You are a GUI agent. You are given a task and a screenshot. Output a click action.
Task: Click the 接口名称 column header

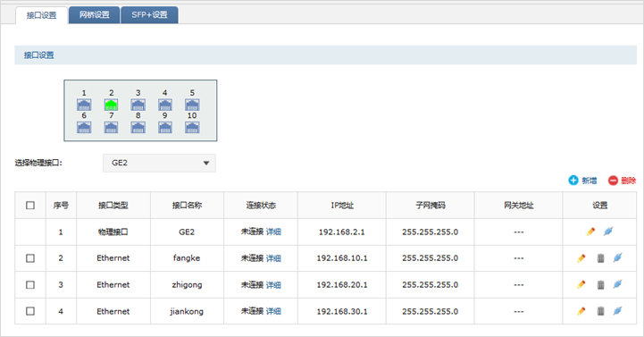pos(187,205)
